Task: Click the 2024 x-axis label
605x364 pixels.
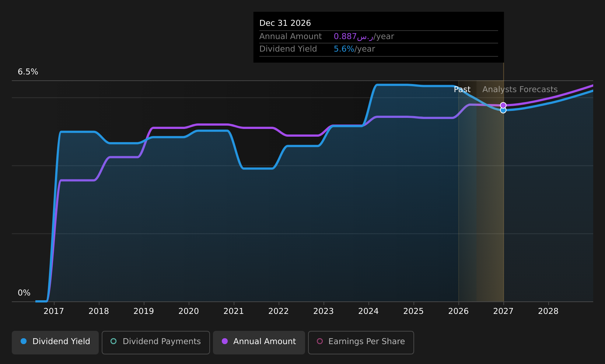Action: coord(368,311)
